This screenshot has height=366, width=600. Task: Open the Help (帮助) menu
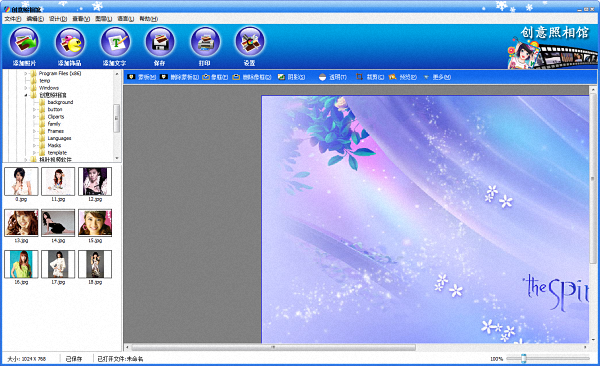click(148, 19)
